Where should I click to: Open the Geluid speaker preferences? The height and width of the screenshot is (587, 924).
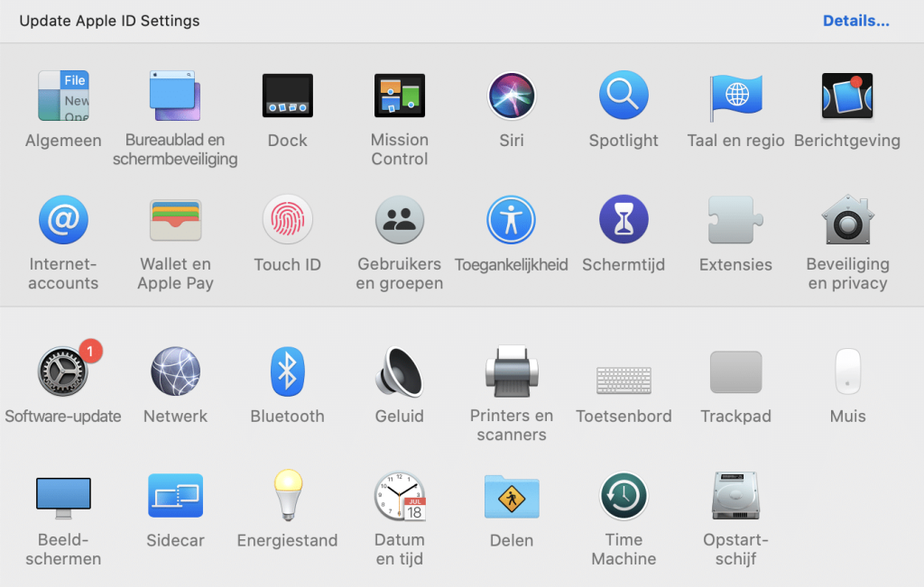[400, 371]
